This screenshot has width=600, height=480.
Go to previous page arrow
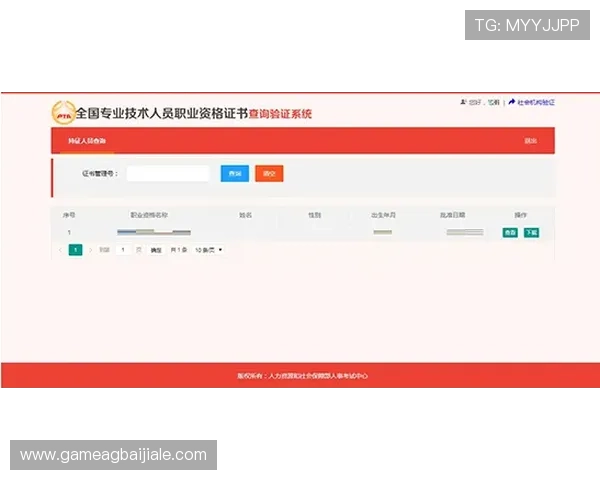coord(60,250)
